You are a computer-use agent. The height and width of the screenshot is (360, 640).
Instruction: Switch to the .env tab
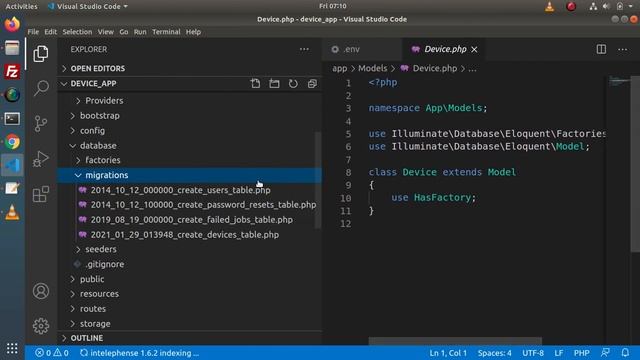coord(362,49)
